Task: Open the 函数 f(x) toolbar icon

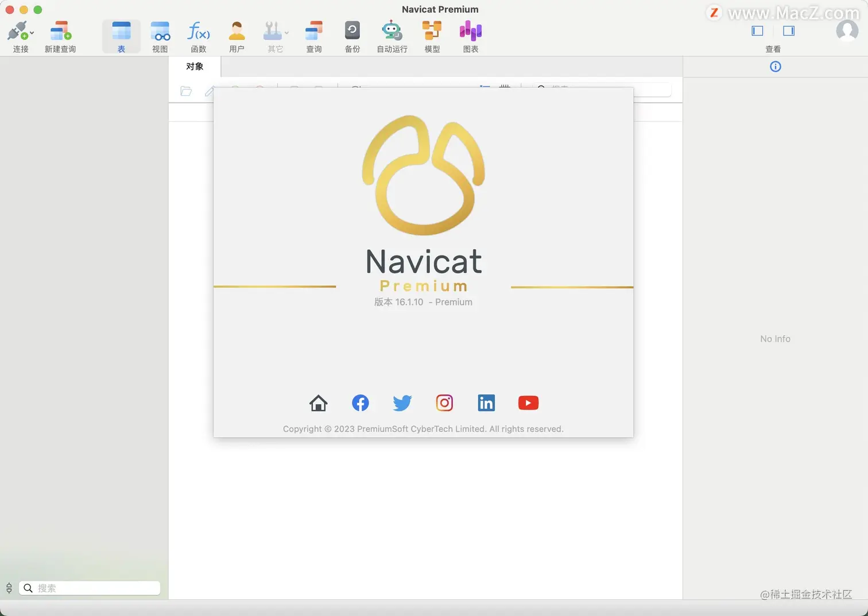Action: tap(199, 30)
